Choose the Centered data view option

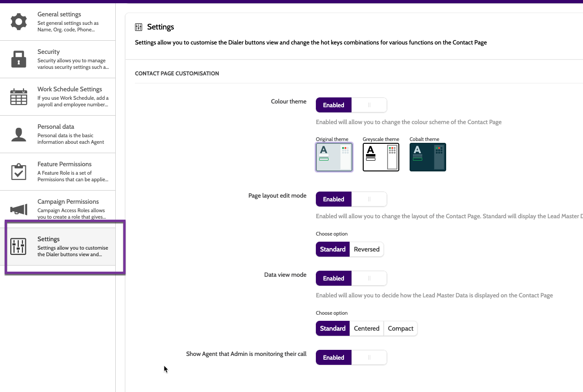point(366,328)
